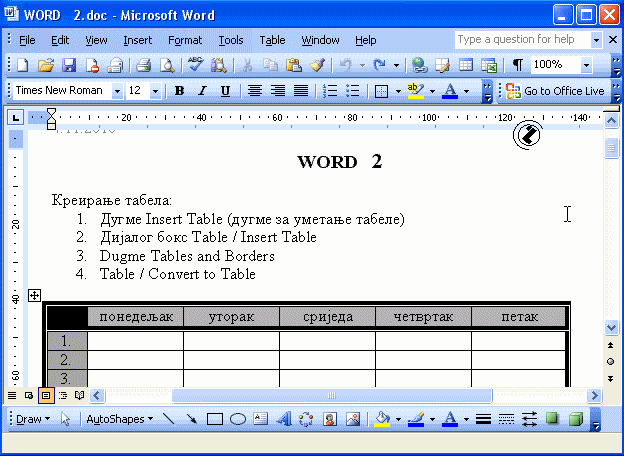Click Go to Office Live button

556,91
